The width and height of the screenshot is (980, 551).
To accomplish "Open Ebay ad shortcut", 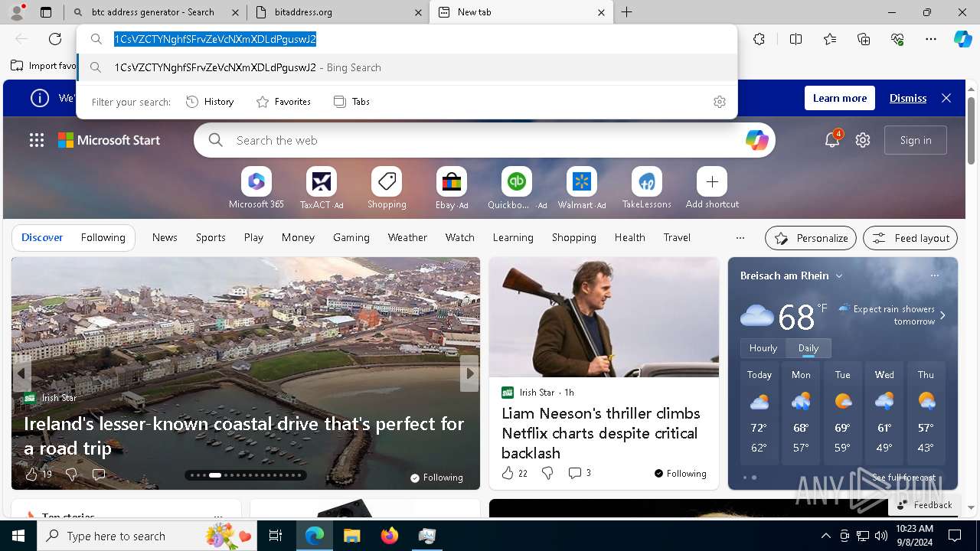I will pyautogui.click(x=452, y=188).
